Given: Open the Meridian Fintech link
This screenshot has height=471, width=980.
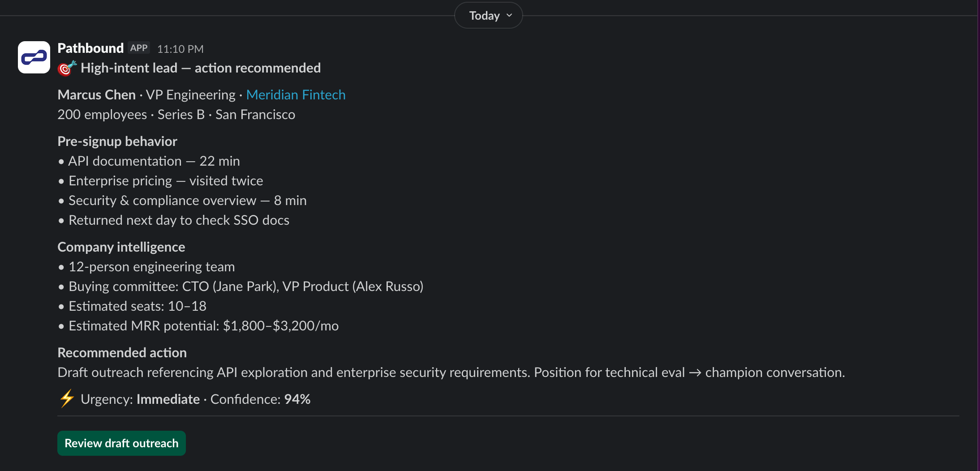Looking at the screenshot, I should coord(296,94).
